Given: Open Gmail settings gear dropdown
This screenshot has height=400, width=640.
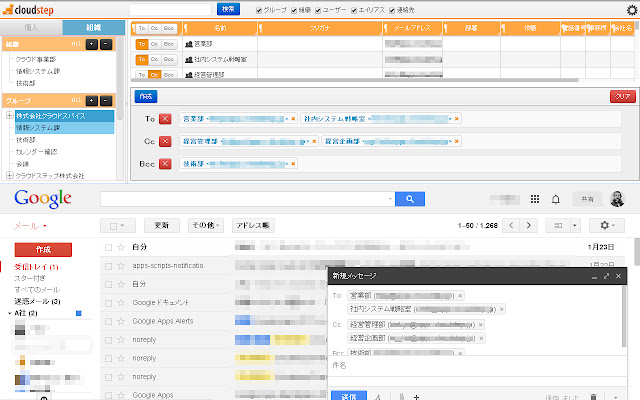Looking at the screenshot, I should tap(607, 225).
